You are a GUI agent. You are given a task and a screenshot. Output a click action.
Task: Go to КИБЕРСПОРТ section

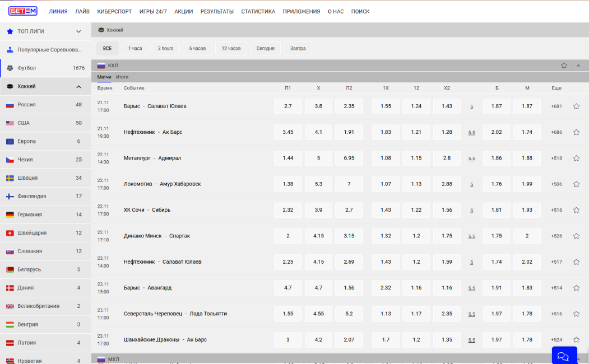click(114, 11)
